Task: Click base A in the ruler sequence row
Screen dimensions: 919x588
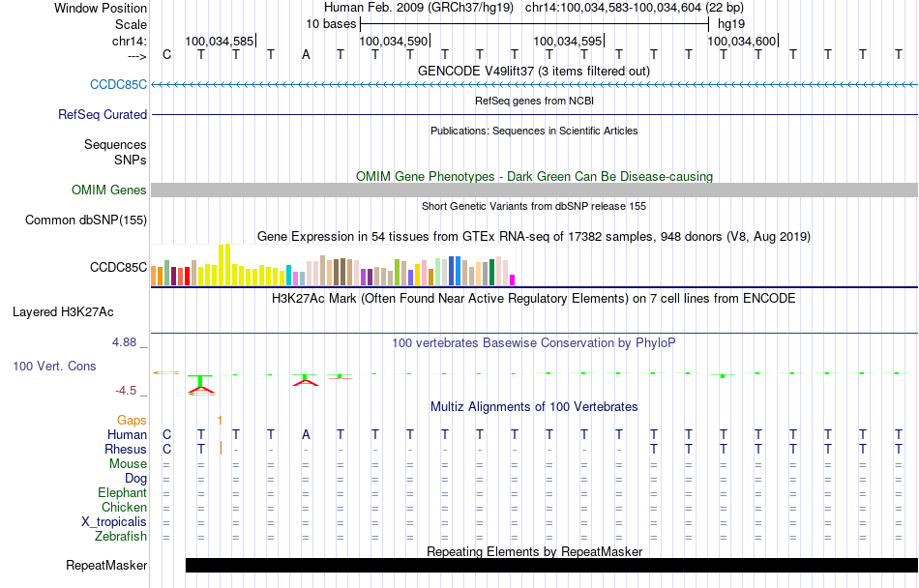Action: 306,55
